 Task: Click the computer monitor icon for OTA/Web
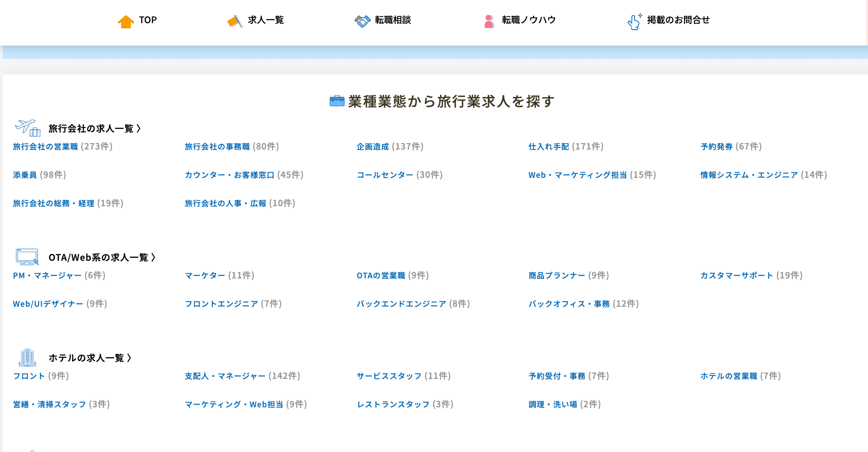(27, 257)
